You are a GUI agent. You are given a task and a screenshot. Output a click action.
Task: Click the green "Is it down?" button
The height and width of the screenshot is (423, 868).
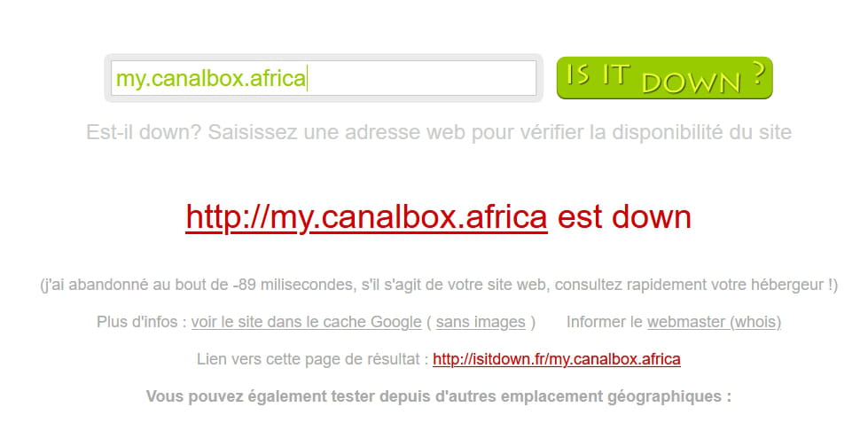click(664, 78)
